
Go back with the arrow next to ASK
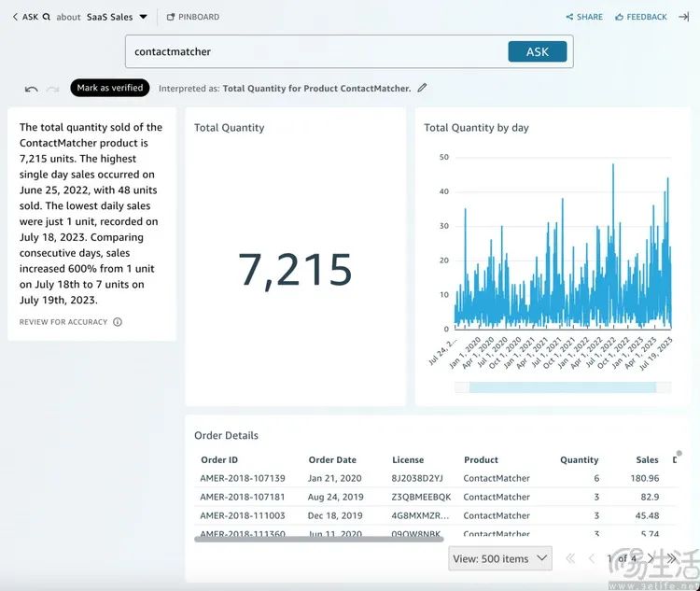[15, 17]
